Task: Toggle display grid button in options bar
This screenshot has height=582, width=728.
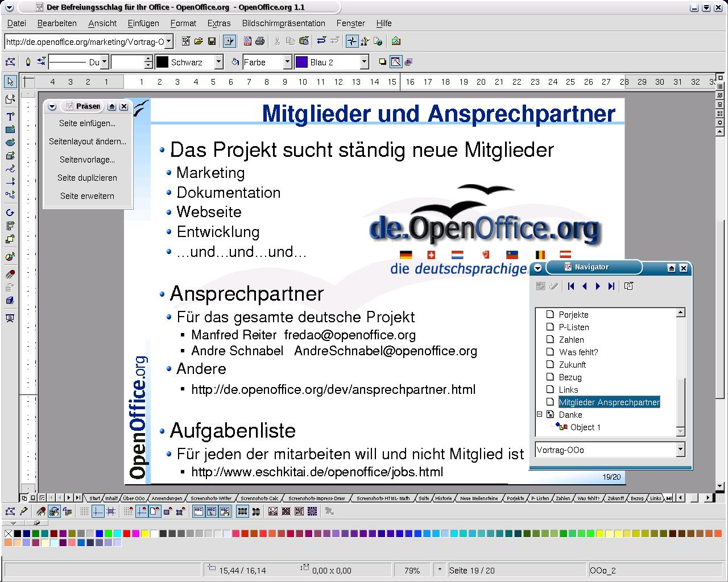Action: (x=84, y=512)
